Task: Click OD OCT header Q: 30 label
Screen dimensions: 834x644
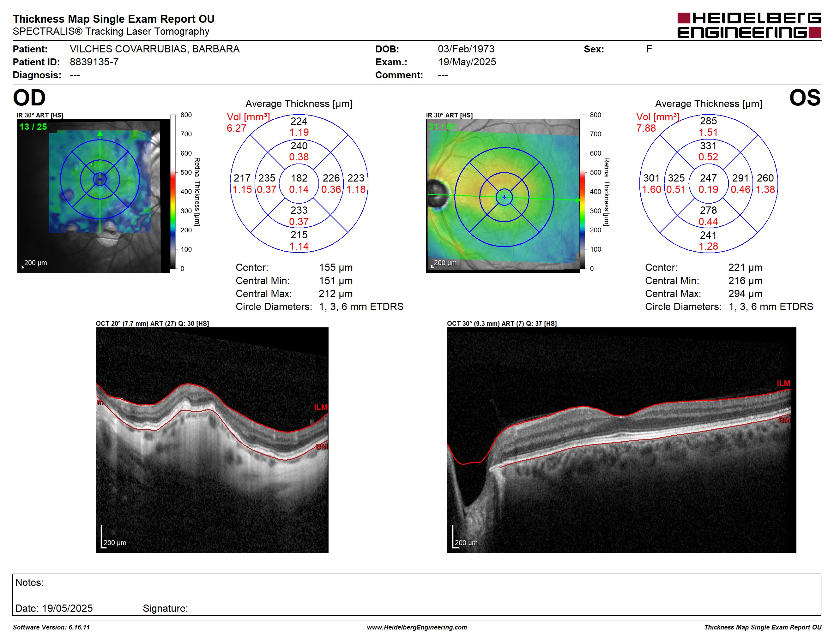Action: click(x=186, y=324)
